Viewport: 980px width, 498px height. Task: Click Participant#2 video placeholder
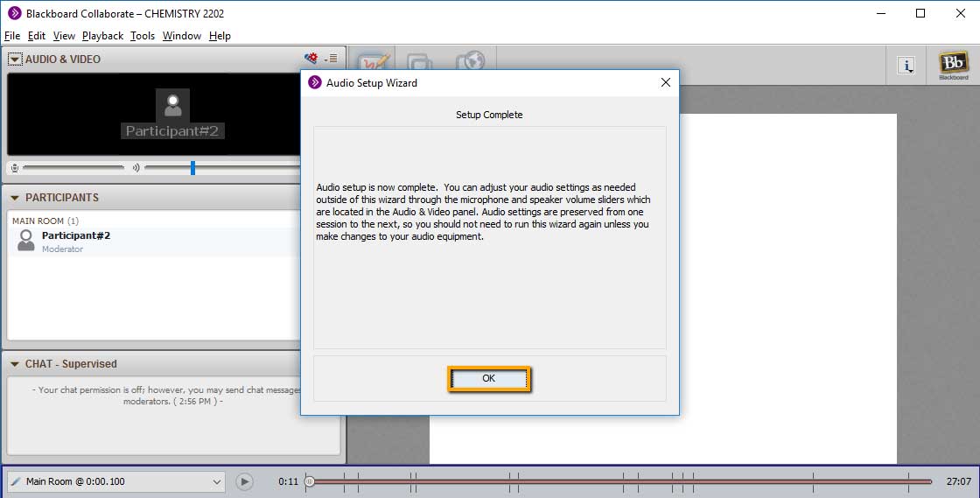click(171, 114)
